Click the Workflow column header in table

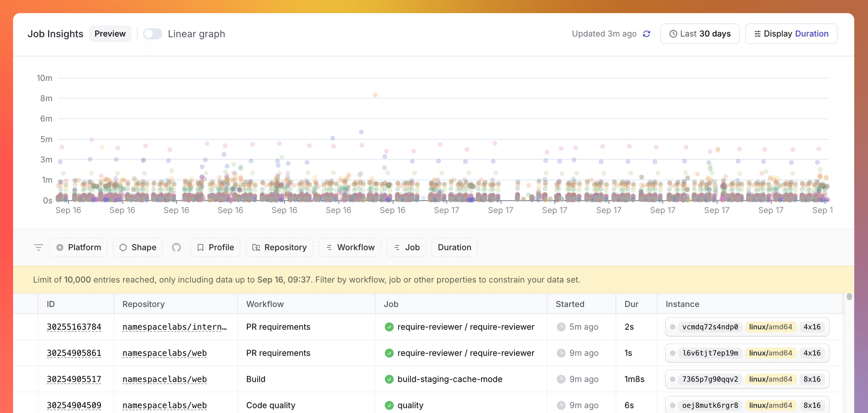265,304
